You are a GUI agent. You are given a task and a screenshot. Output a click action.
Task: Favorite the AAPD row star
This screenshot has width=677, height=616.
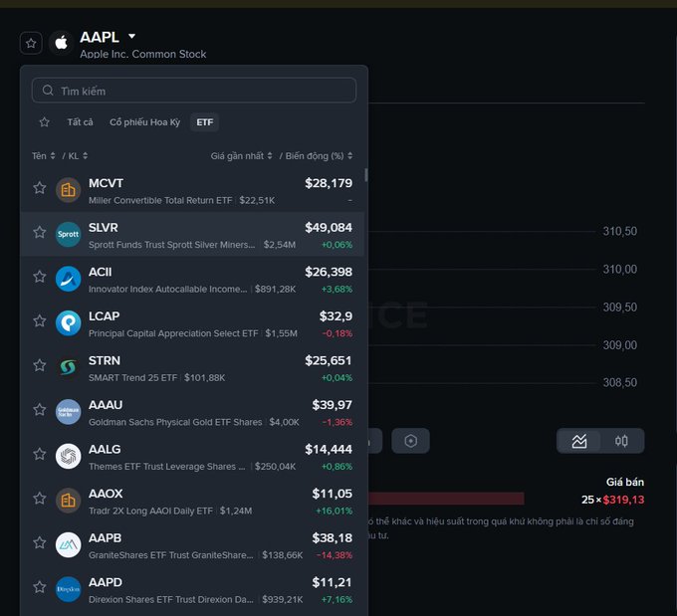(x=40, y=587)
